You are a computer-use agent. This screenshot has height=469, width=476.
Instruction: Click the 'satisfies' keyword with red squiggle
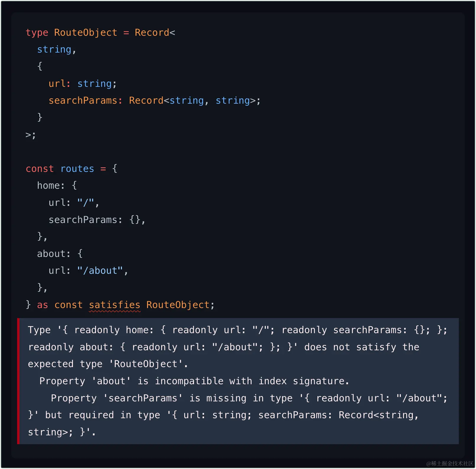(x=115, y=305)
